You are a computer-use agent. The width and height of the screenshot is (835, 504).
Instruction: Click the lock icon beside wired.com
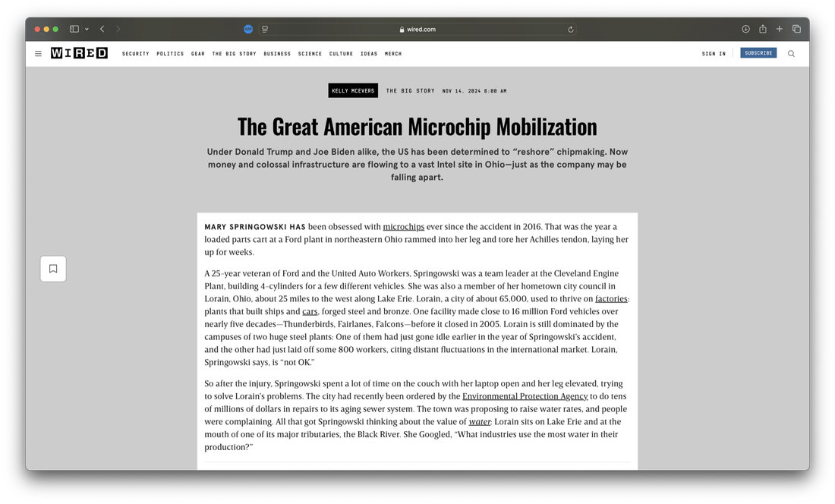pos(402,30)
